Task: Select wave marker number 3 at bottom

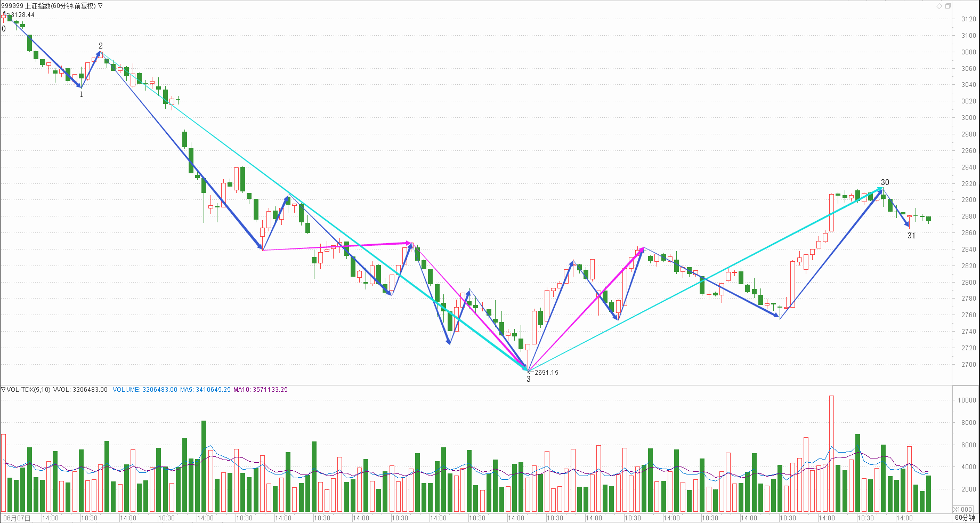Action: [x=529, y=380]
